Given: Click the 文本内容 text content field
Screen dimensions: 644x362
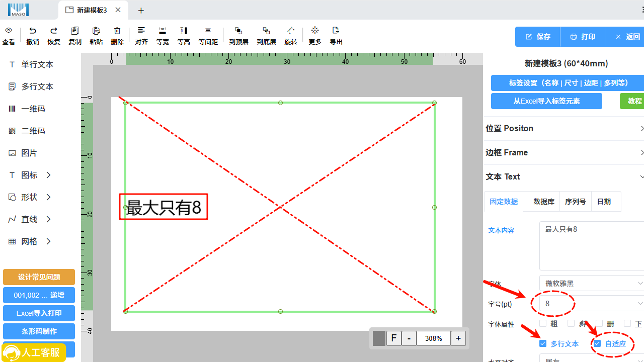Looking at the screenshot, I should (x=592, y=246).
